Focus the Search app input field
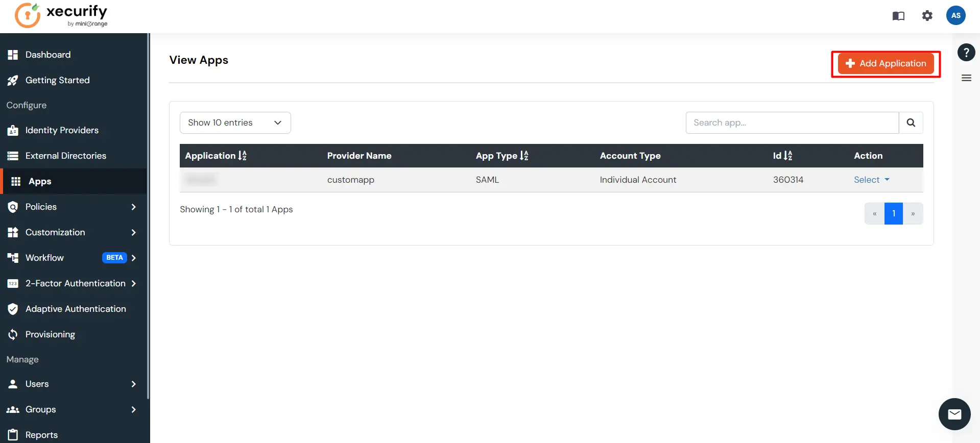 coord(792,122)
